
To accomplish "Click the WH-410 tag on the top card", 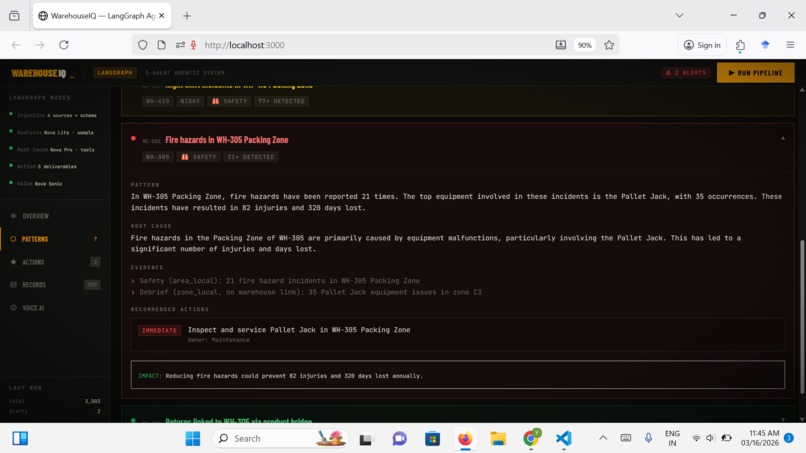I will click(x=157, y=101).
